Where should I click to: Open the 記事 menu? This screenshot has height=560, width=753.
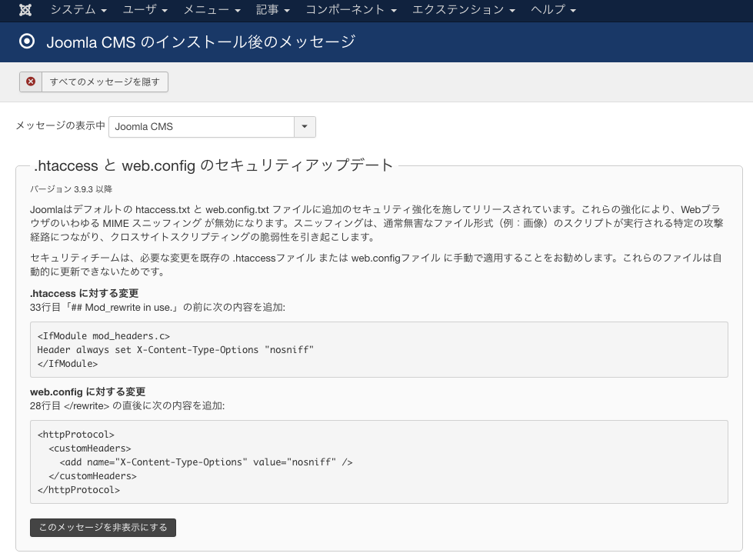click(273, 10)
